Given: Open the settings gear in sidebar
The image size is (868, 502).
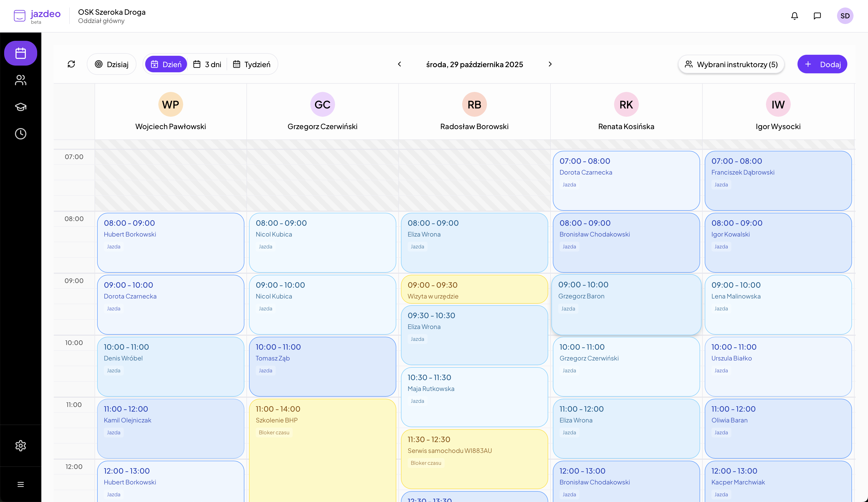Looking at the screenshot, I should pyautogui.click(x=21, y=445).
